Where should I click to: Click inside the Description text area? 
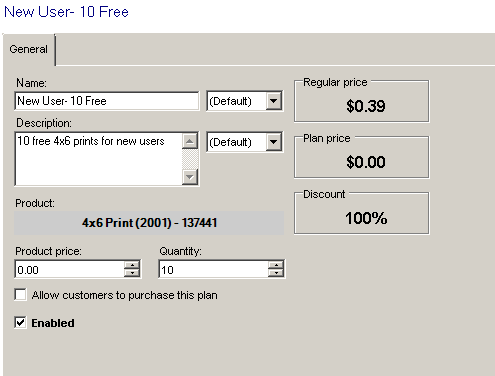click(99, 159)
